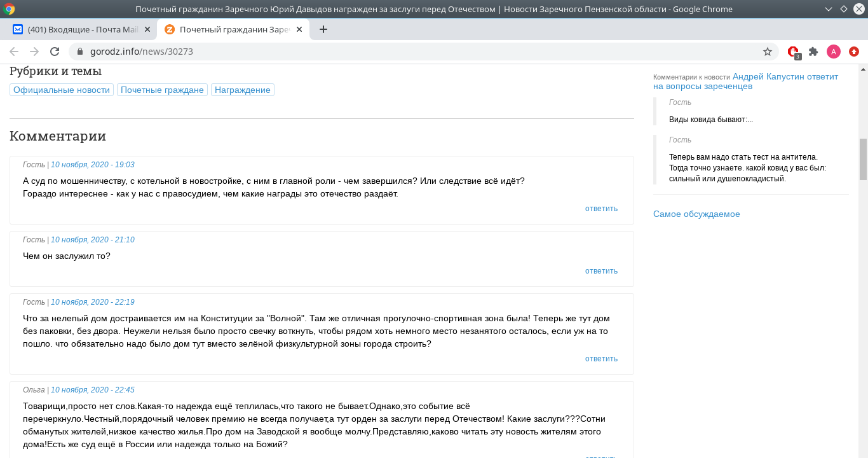Click sidebar comment 'Виды ковида бывают:...'

click(710, 120)
